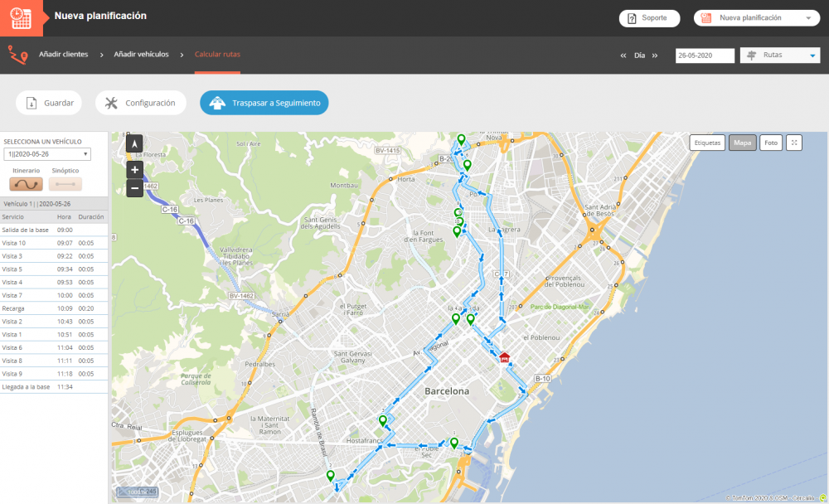Screen dimensions: 829x504
Task: Toggle the Sinóptico view button
Action: (65, 184)
